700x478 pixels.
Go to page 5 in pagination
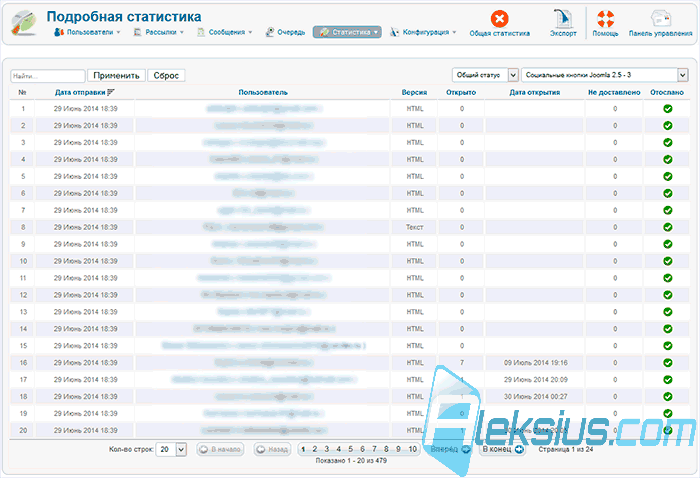point(350,449)
